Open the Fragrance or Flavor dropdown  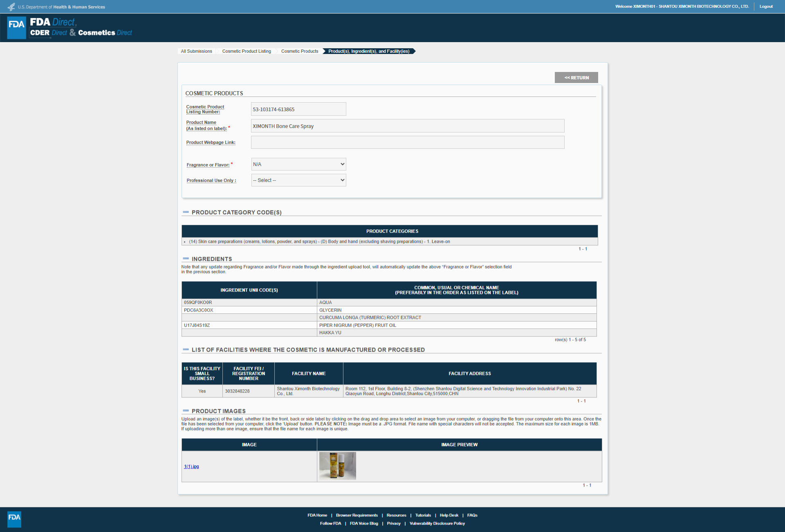coord(298,164)
